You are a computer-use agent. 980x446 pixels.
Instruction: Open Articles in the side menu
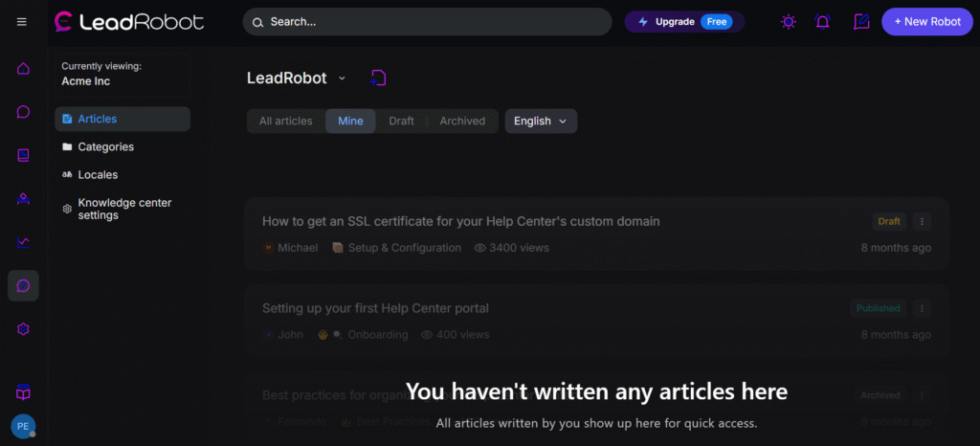(122, 119)
